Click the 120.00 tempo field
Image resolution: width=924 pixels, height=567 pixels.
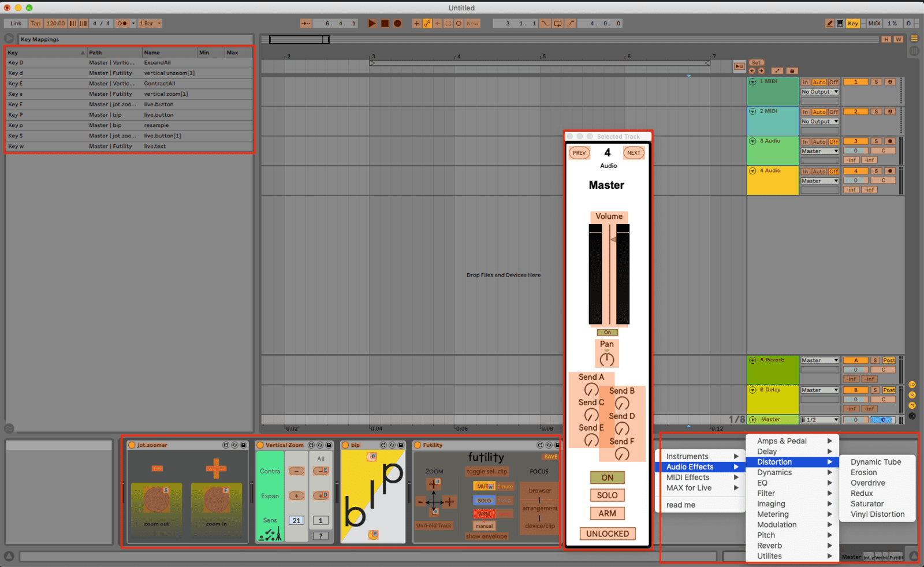pyautogui.click(x=55, y=24)
